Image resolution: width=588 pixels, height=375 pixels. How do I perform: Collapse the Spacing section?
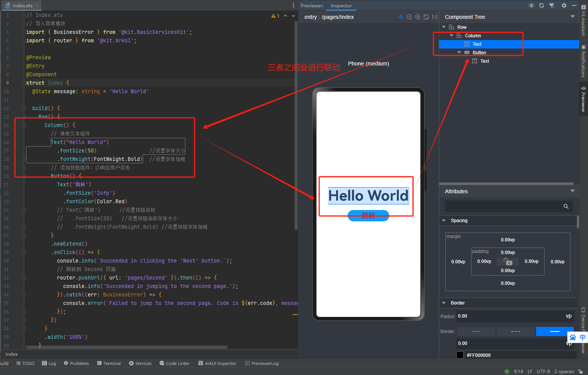click(444, 221)
